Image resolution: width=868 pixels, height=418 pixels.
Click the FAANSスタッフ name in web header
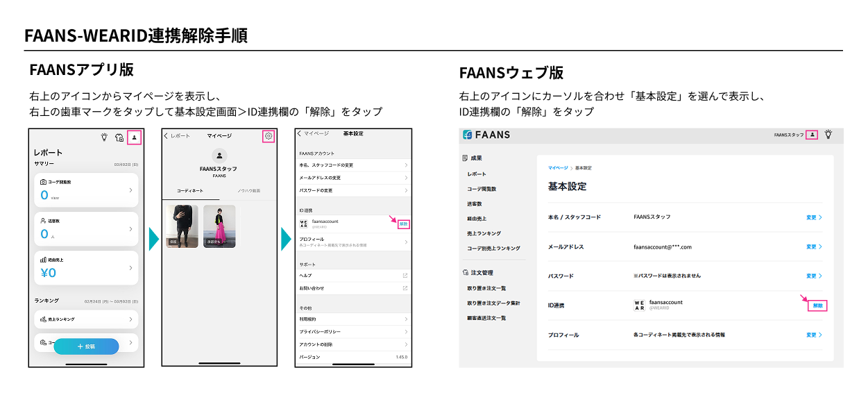coord(789,135)
